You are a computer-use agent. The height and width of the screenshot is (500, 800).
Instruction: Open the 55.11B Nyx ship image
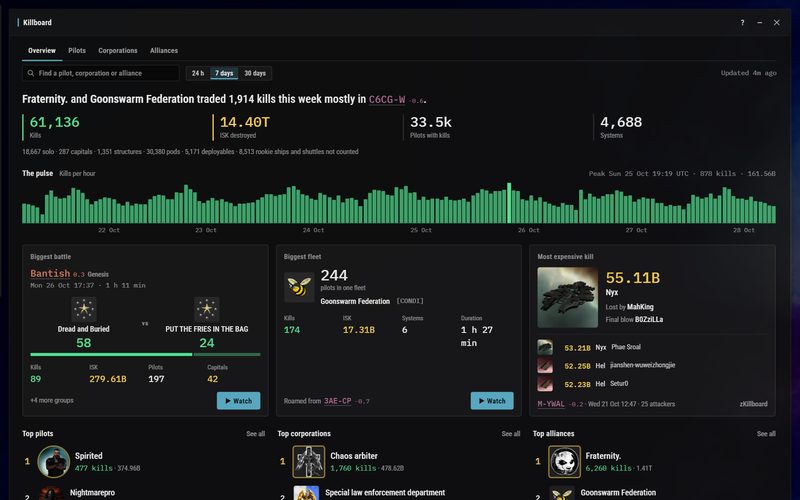pyautogui.click(x=568, y=297)
